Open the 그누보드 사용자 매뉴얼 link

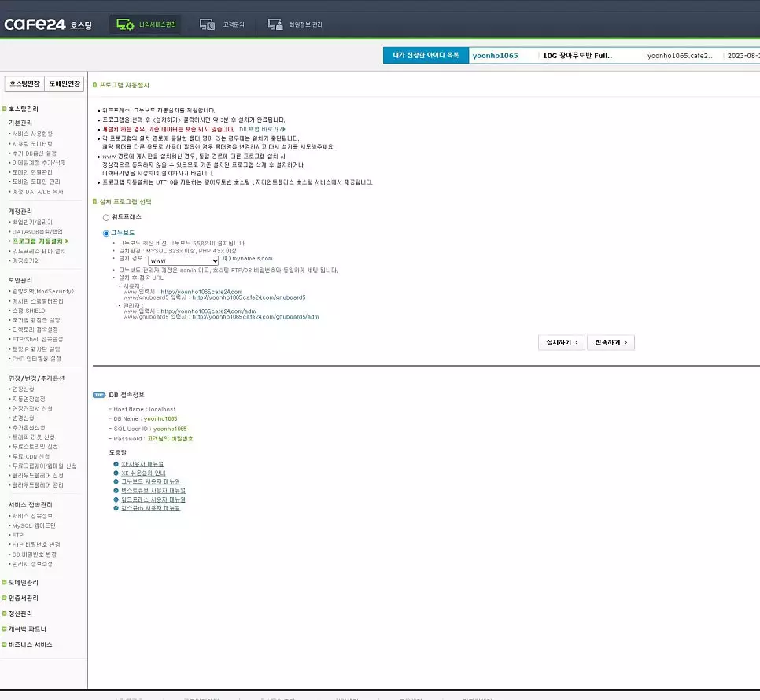click(150, 481)
